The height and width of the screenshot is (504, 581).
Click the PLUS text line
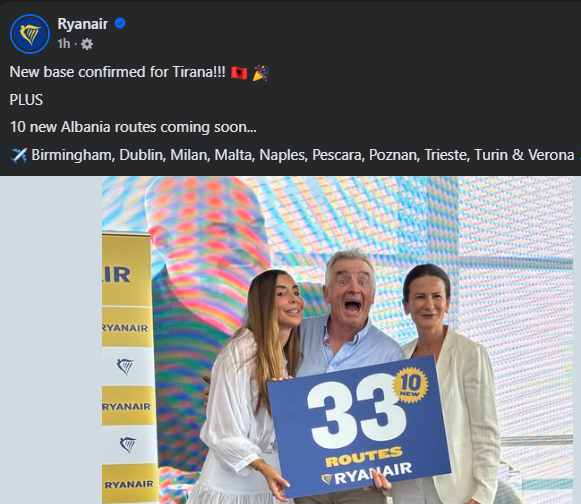coord(26,100)
